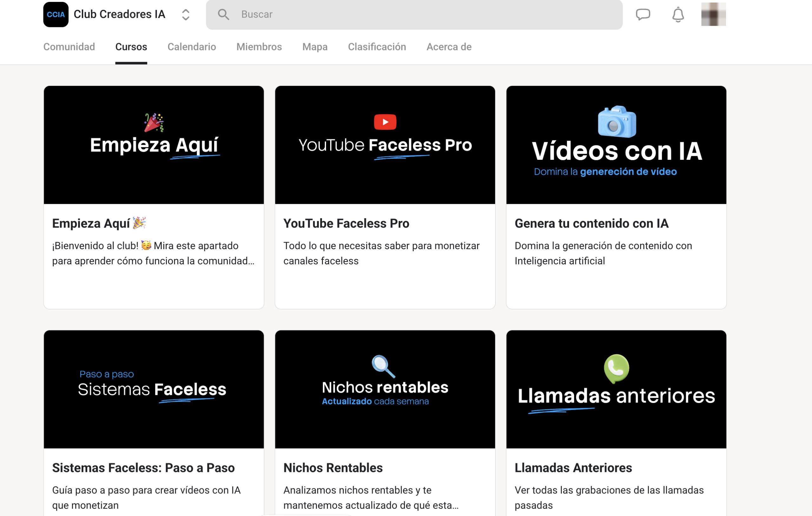Viewport: 812px width, 516px height.
Task: Switch to the Comunidad tab
Action: pyautogui.click(x=69, y=47)
